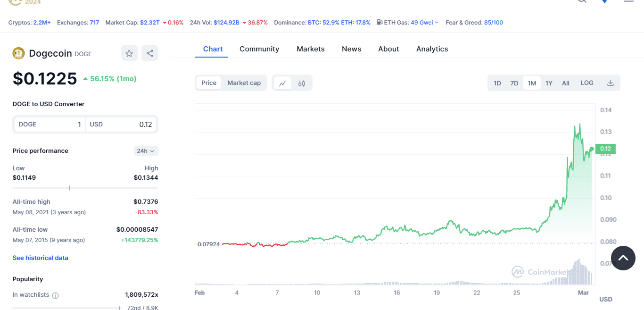Open the News tab
Screen dimensions: 644x310
point(352,49)
